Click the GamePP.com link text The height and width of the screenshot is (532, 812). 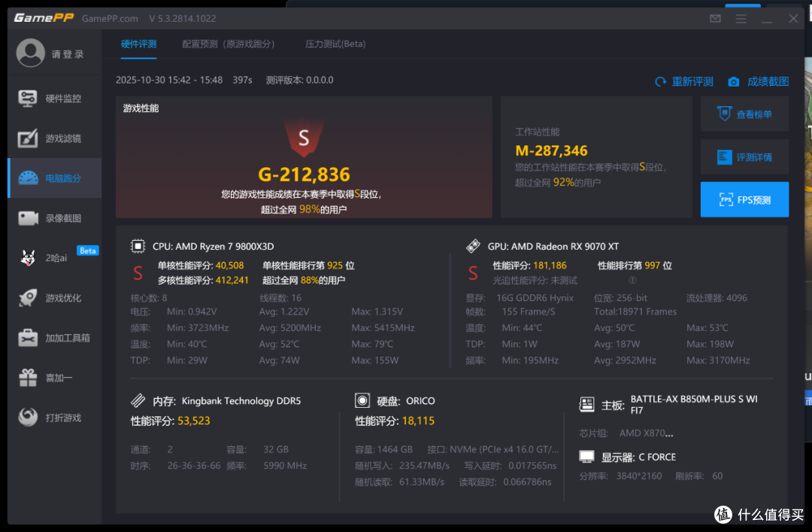coord(110,19)
